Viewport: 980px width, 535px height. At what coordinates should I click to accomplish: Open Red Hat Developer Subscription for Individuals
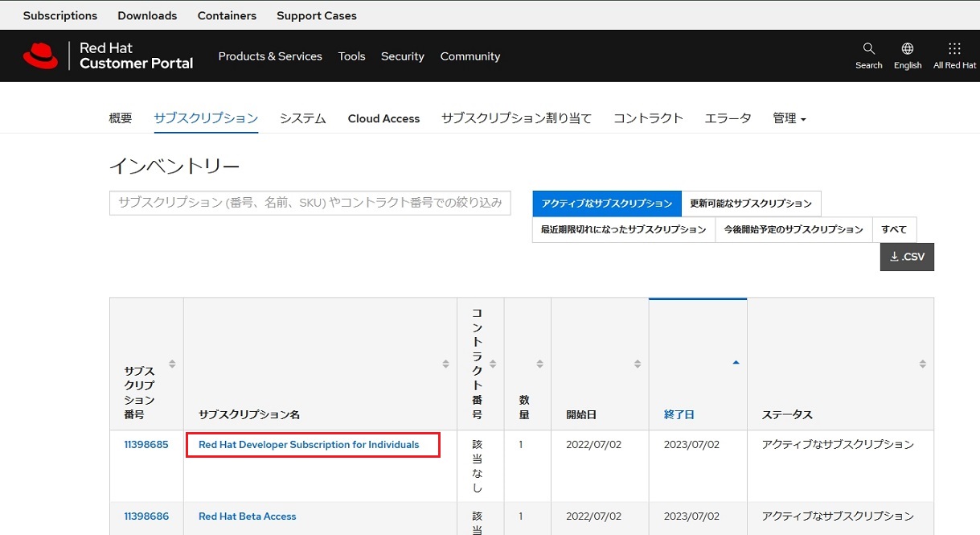click(x=309, y=445)
